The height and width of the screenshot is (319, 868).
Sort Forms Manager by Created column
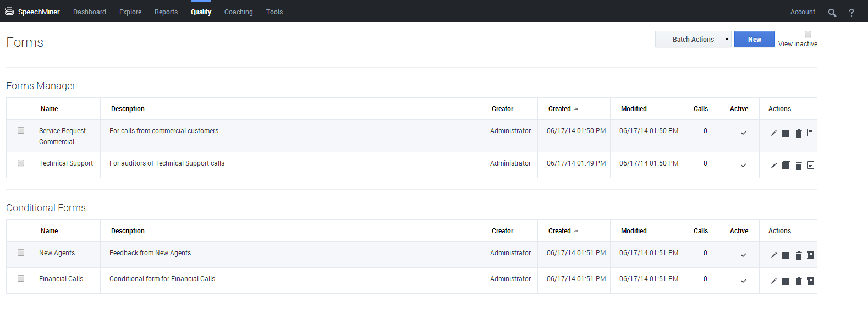click(560, 109)
